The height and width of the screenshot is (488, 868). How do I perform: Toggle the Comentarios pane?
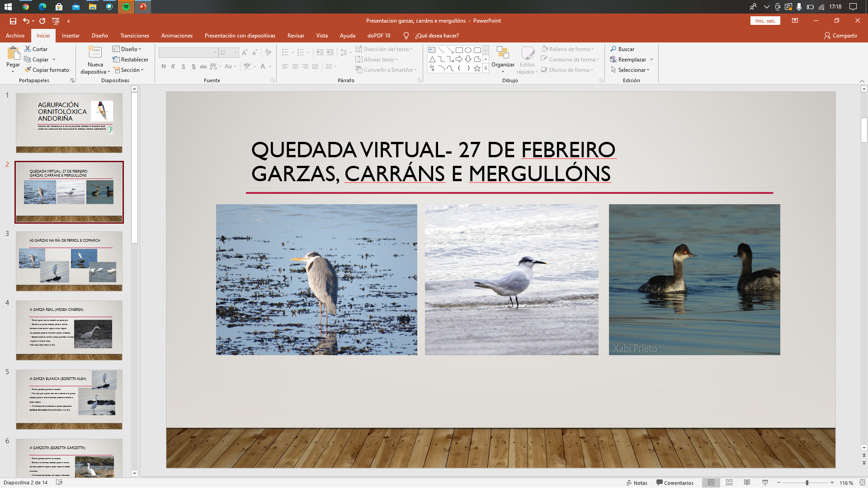[675, 483]
